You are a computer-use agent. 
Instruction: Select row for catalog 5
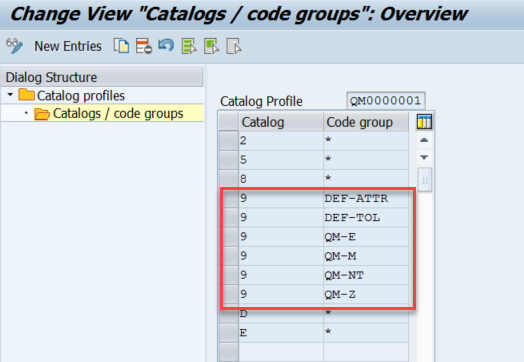(x=229, y=160)
